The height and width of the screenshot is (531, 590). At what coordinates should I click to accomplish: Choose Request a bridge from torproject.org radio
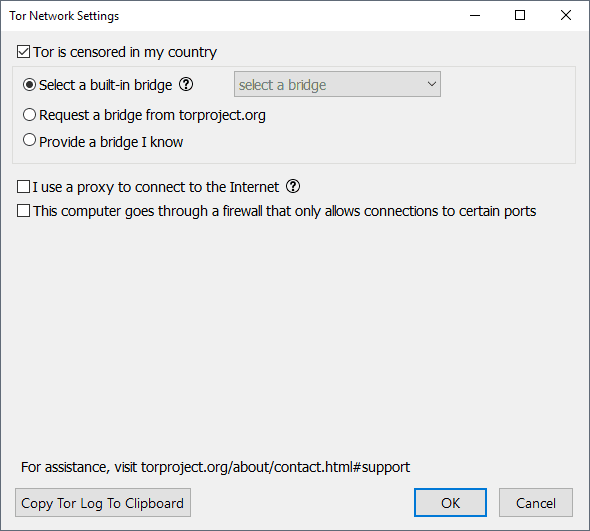29,115
